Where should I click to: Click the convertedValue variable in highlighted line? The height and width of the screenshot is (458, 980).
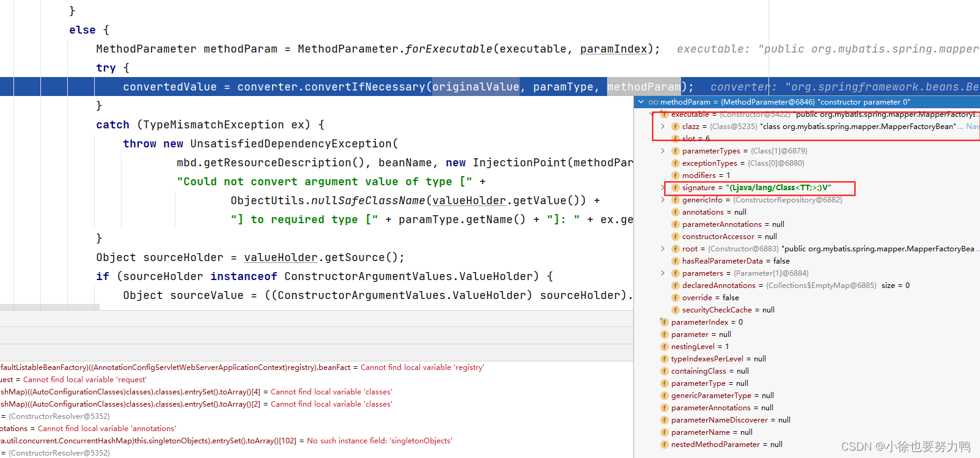[x=170, y=87]
